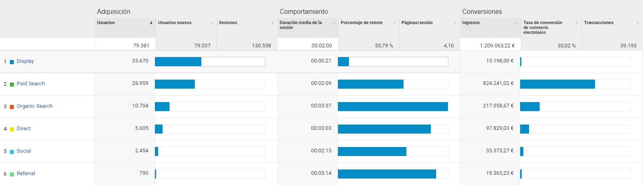The image size is (644, 185).
Task: Click the blue Display color swatch
Action: (x=12, y=62)
